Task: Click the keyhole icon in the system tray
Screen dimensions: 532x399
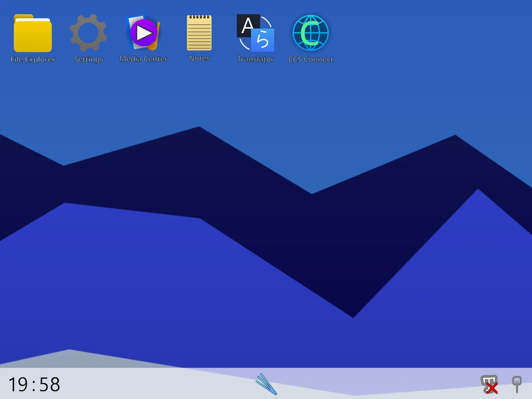Action: [x=516, y=384]
